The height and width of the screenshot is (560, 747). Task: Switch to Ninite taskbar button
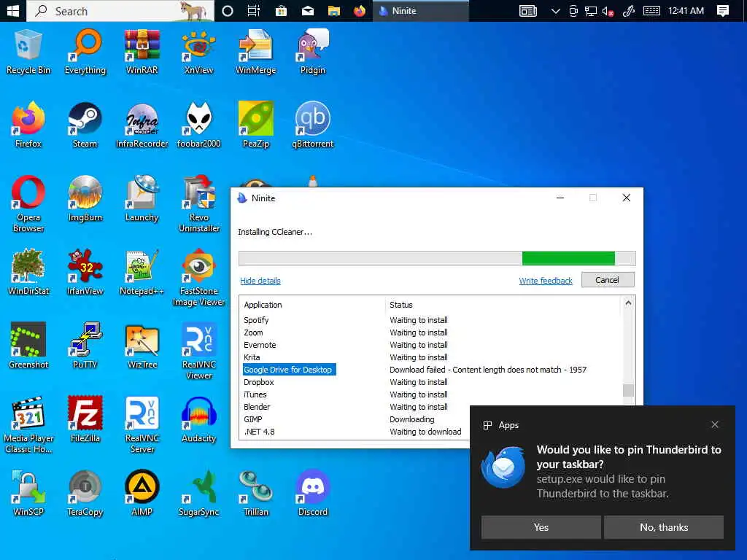(x=421, y=11)
